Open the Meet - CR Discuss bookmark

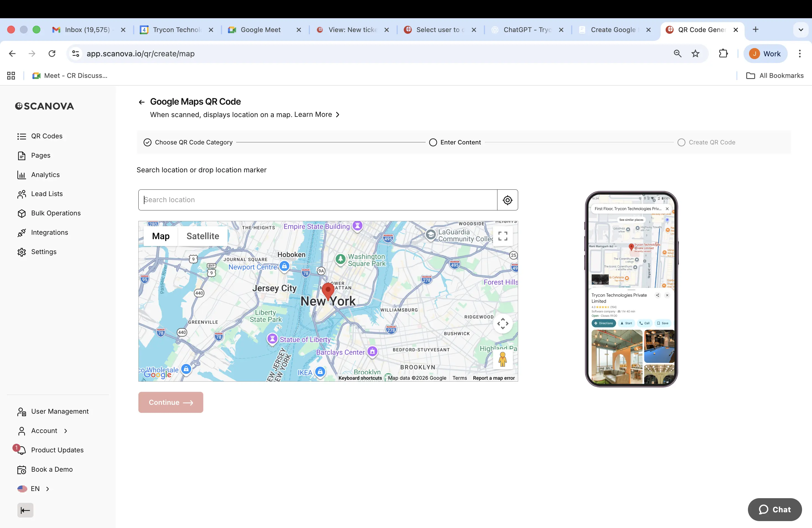[x=70, y=76]
